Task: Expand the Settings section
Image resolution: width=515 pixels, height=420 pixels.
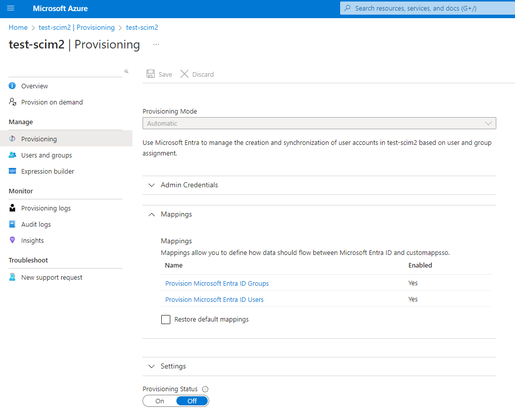Action: [173, 366]
